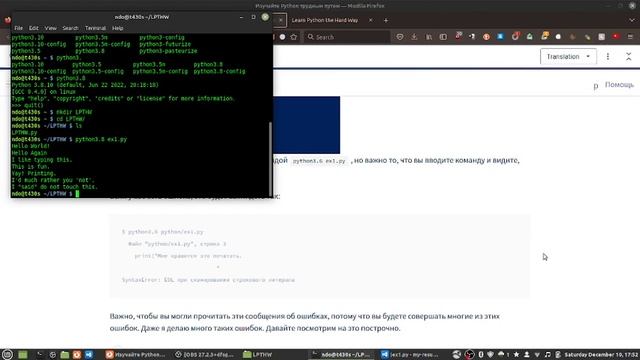Image resolution: width=640 pixels, height=360 pixels.
Task: Open the Translation dropdown
Action: click(x=568, y=56)
